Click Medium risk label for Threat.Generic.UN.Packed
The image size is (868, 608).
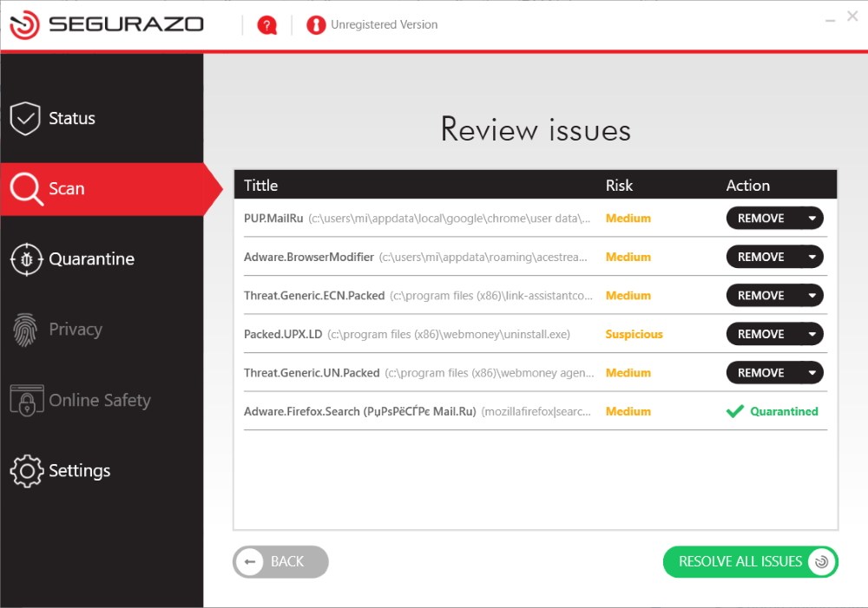pos(628,373)
